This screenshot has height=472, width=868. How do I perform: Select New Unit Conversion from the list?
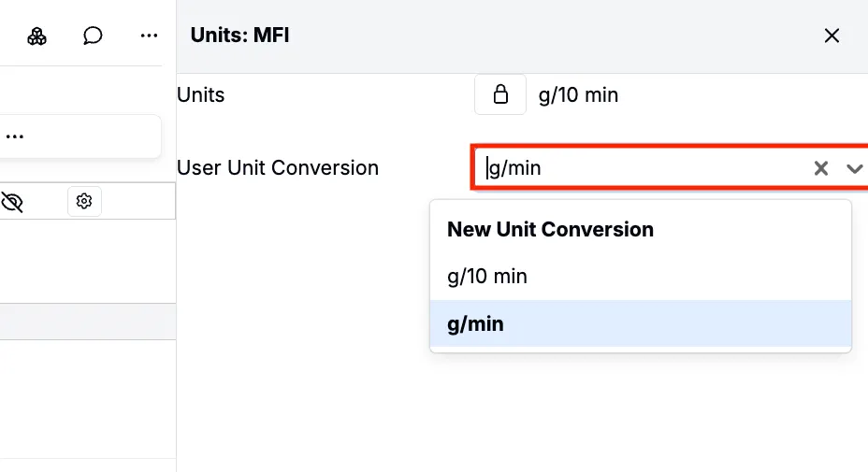click(550, 230)
